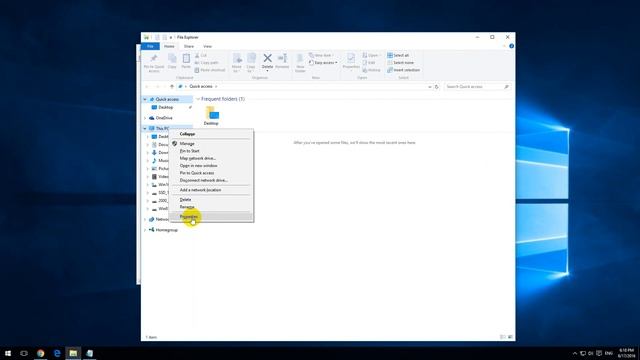Collapse the Quick access tree node
This screenshot has width=640, height=360.
click(x=145, y=99)
